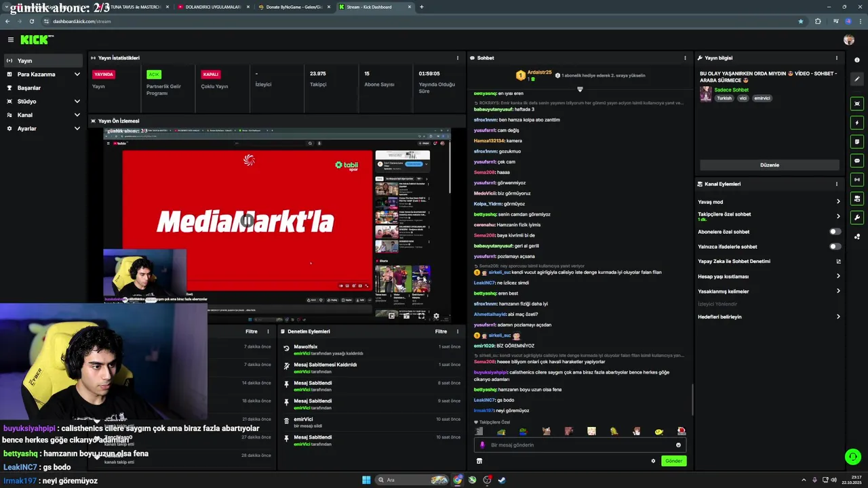This screenshot has height=488, width=868.
Task: Click the Bir mesaj gönderin input field
Action: (x=580, y=445)
